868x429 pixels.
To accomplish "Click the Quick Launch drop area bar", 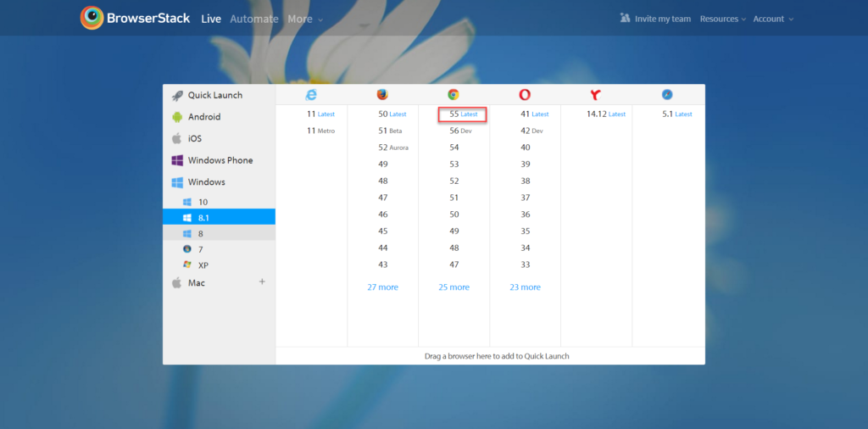I will (490, 356).
